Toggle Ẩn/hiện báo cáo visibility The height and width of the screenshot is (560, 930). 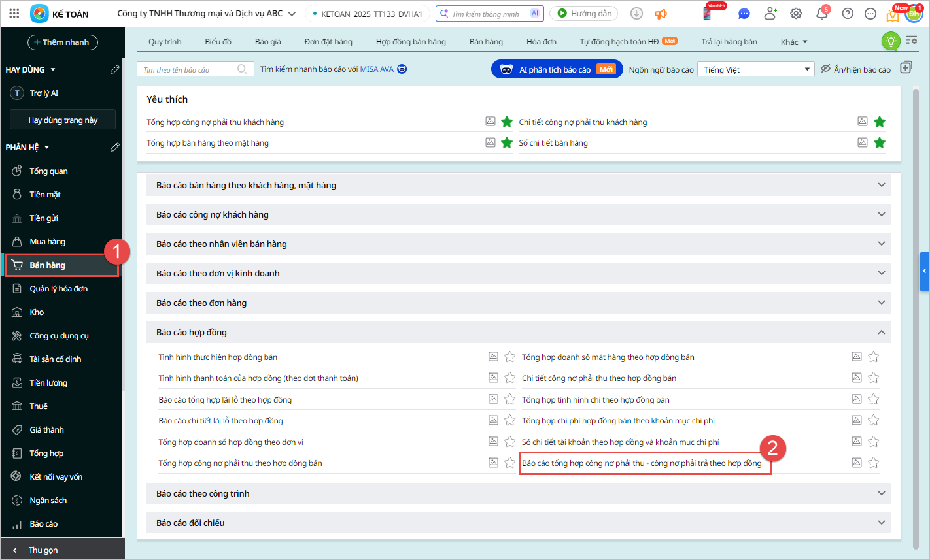[x=855, y=69]
